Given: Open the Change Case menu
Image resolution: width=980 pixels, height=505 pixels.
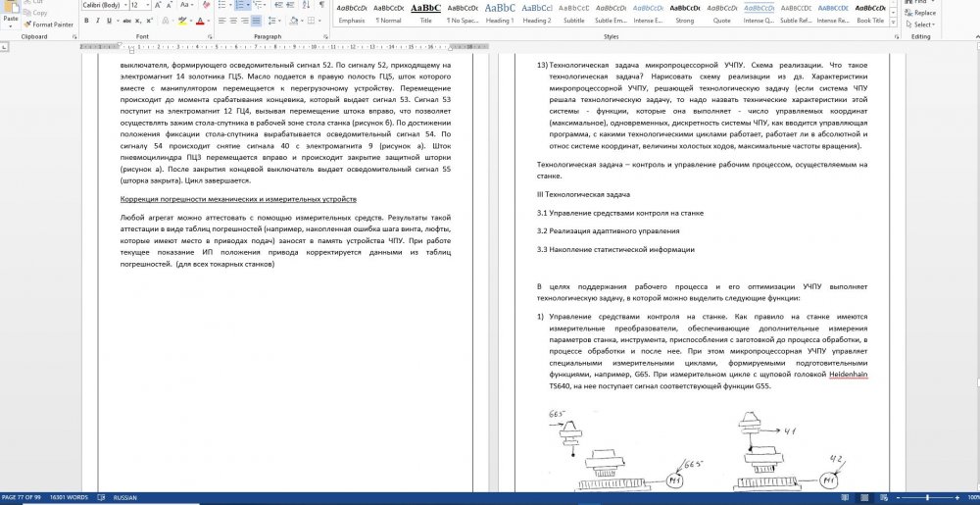Looking at the screenshot, I should 186,5.
